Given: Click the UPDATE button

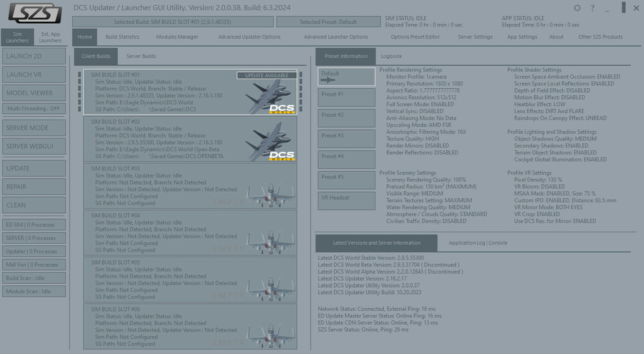Looking at the screenshot, I should point(33,169).
